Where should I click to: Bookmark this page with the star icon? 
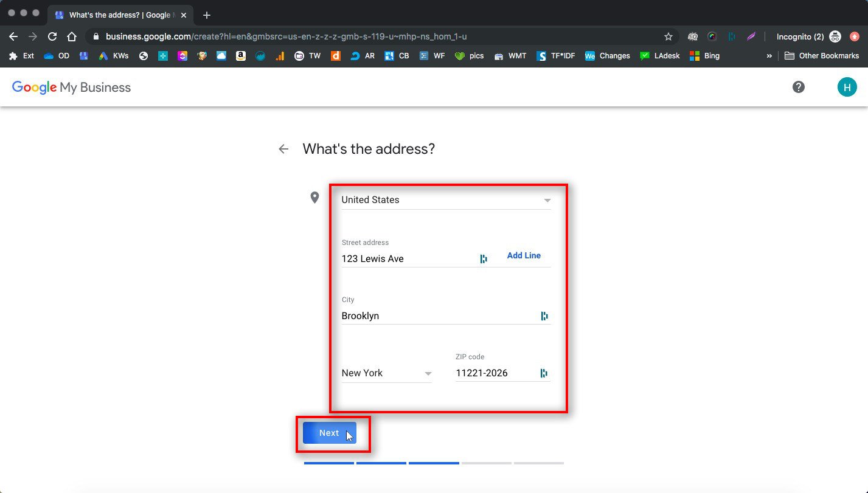668,36
